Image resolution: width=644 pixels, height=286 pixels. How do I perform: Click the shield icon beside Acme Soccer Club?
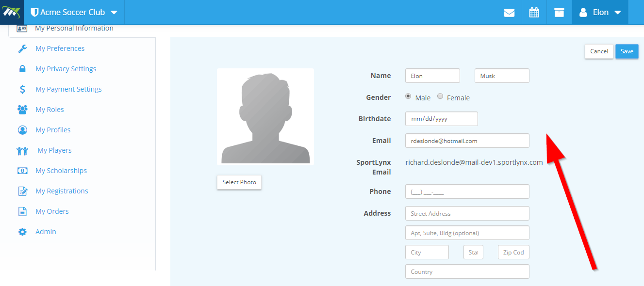click(34, 12)
